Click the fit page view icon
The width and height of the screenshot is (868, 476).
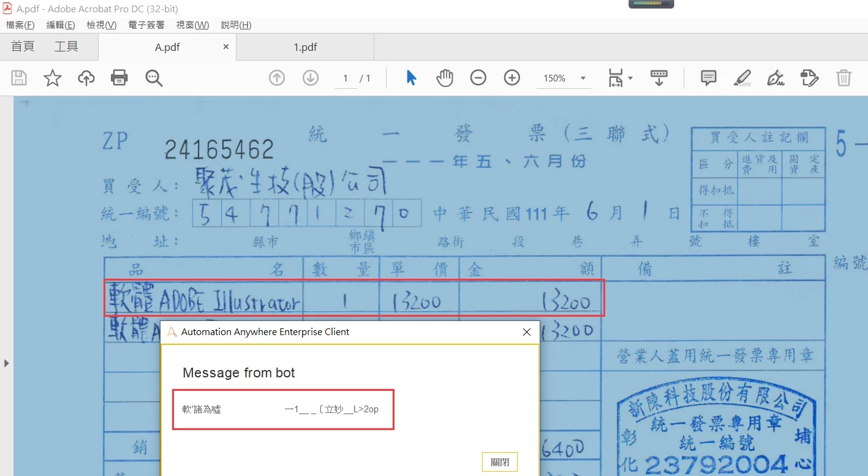point(615,78)
